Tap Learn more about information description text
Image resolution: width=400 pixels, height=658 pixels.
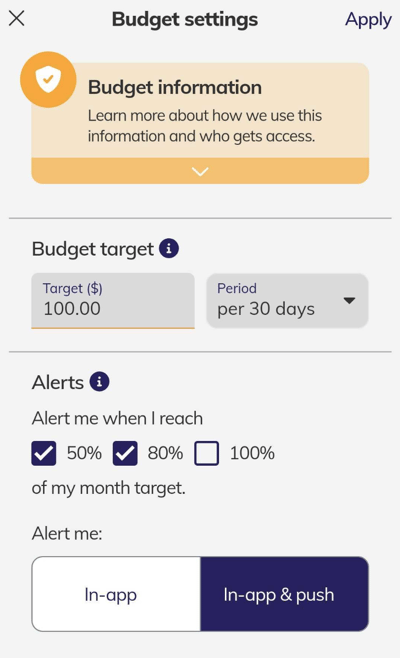coord(205,126)
